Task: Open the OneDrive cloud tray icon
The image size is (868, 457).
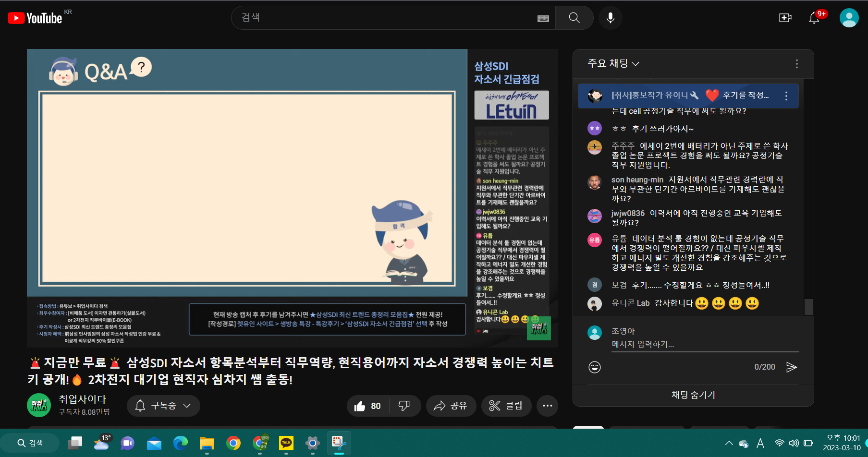Action: click(744, 443)
